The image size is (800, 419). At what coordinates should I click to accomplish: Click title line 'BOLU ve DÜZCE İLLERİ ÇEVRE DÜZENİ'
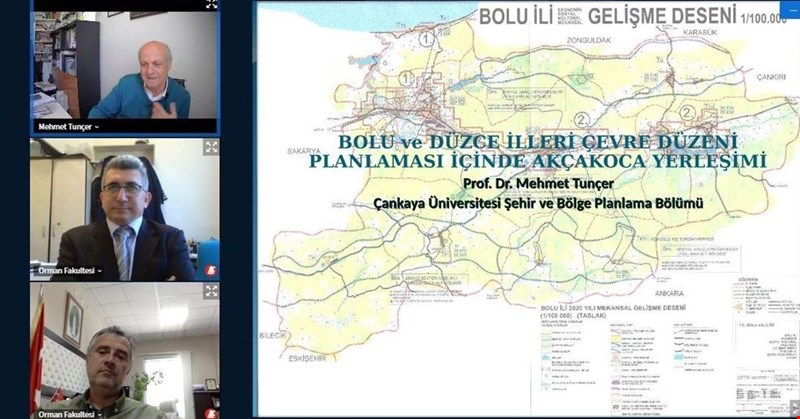538,141
